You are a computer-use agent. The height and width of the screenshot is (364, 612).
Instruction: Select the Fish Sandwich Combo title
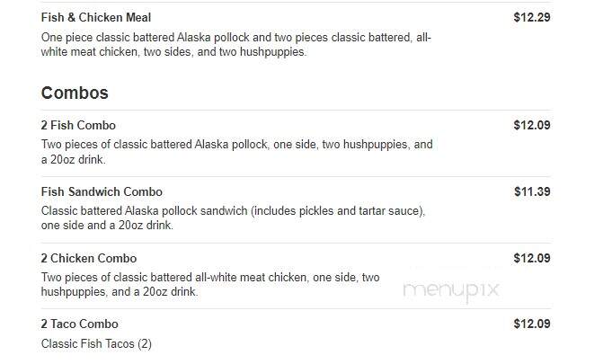pyautogui.click(x=102, y=192)
